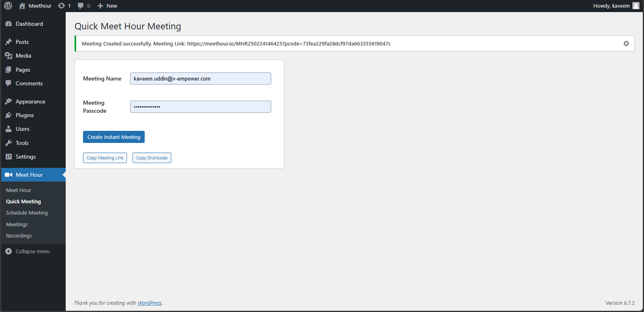
Task: Click the Appearance paintbrush icon
Action: pos(8,101)
